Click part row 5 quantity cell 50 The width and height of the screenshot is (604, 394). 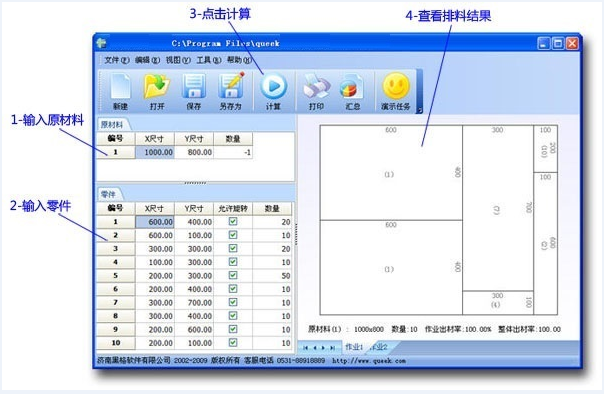coord(272,276)
